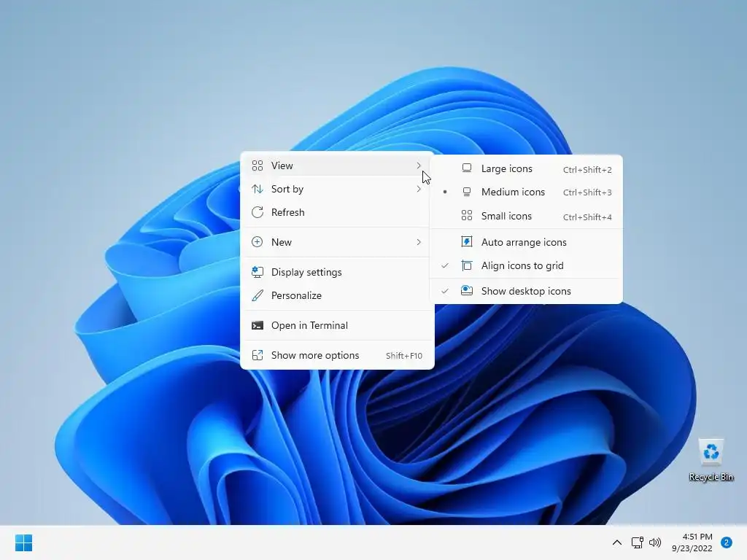Click the Terminal icon
Viewport: 747px width, 560px height.
[x=258, y=325]
